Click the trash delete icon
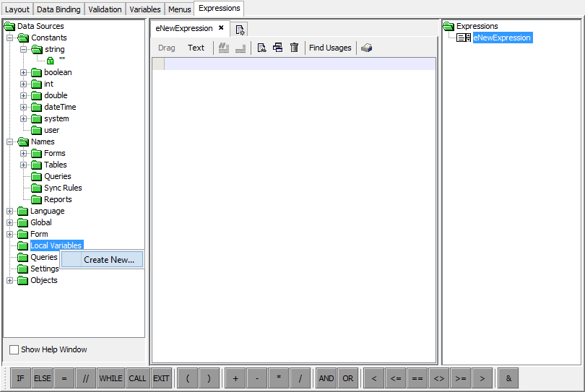This screenshot has width=585, height=392. click(294, 48)
